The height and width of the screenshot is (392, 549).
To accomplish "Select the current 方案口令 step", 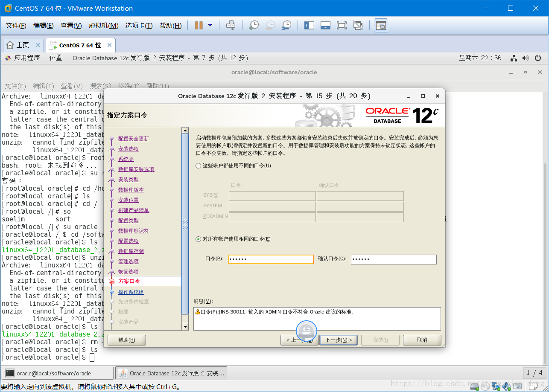I will pyautogui.click(x=129, y=281).
